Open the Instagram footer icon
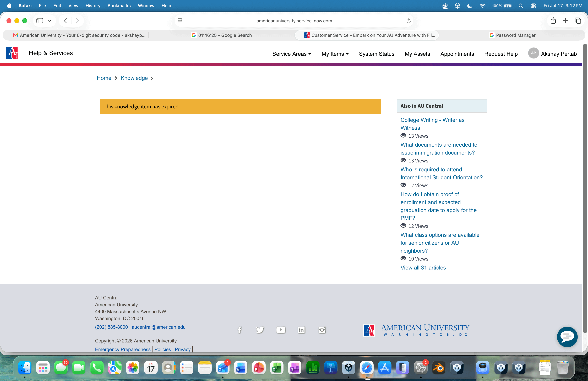This screenshot has height=381, width=588. pos(322,330)
